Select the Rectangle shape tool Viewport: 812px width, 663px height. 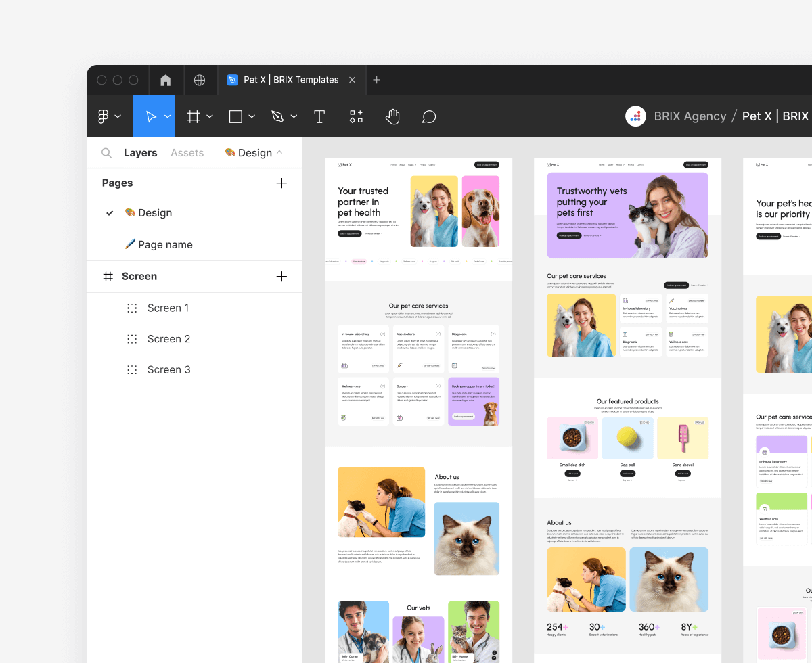(x=235, y=116)
